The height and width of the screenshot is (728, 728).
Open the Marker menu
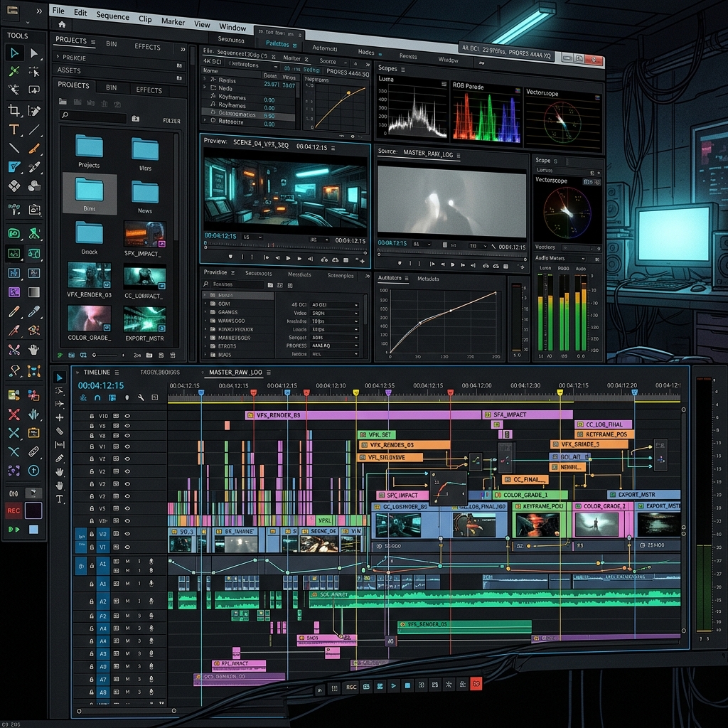(x=173, y=21)
